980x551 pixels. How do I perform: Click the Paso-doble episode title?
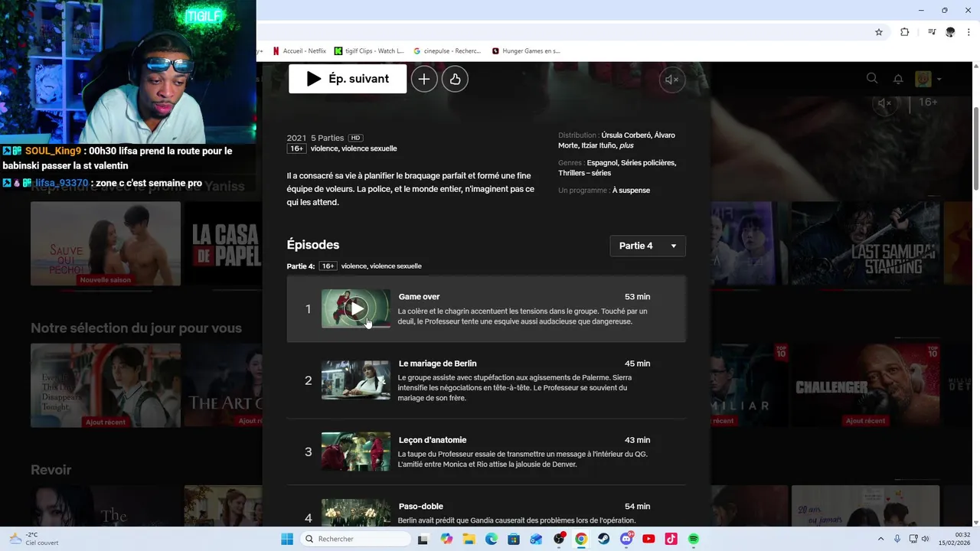tap(421, 507)
